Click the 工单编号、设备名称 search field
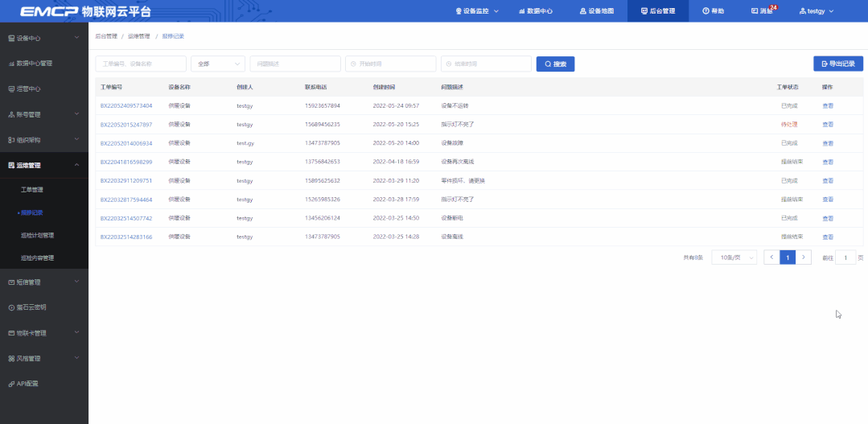868x424 pixels. pos(141,64)
